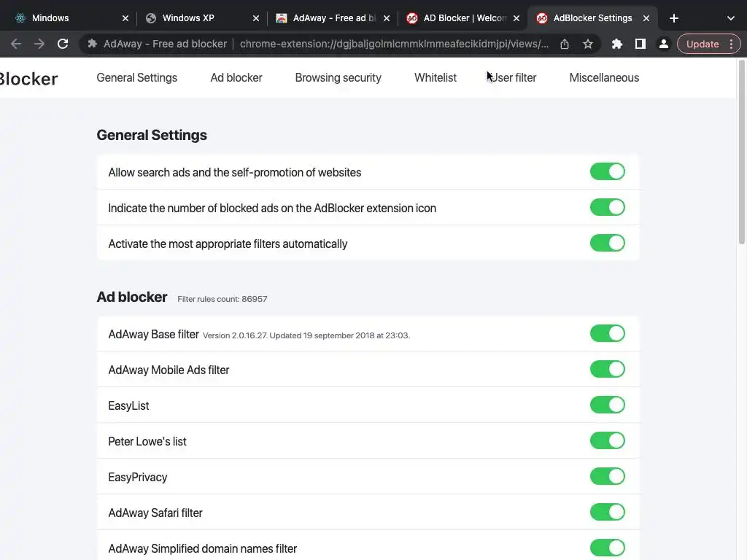This screenshot has height=560, width=747.
Task: Turn off Peter Lowe's list toggle
Action: [x=607, y=440]
